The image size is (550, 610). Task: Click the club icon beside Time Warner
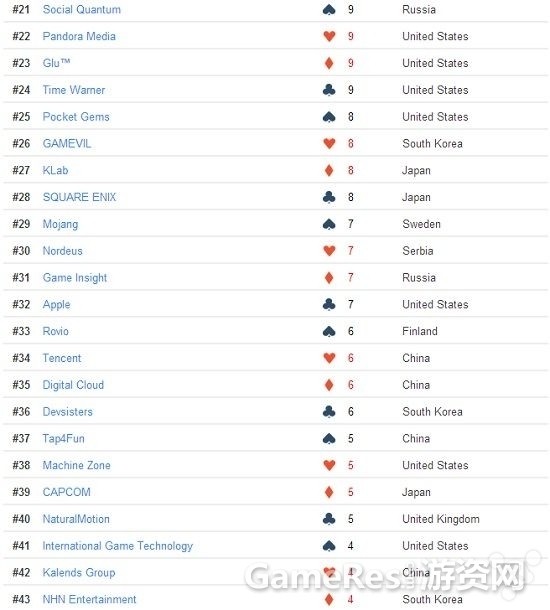tap(329, 90)
